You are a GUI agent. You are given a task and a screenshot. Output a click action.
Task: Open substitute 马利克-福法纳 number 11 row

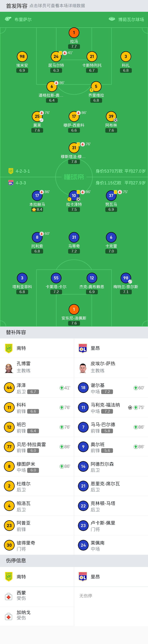111,408
